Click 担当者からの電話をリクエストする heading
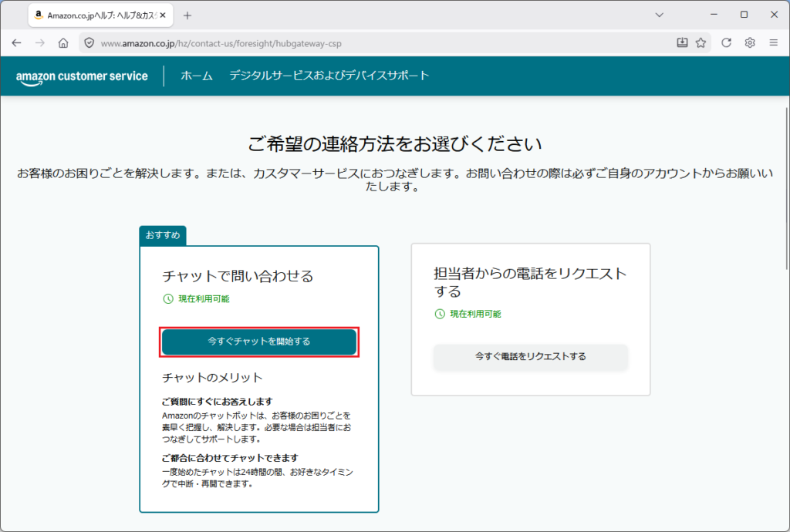The height and width of the screenshot is (532, 790). pos(530,282)
